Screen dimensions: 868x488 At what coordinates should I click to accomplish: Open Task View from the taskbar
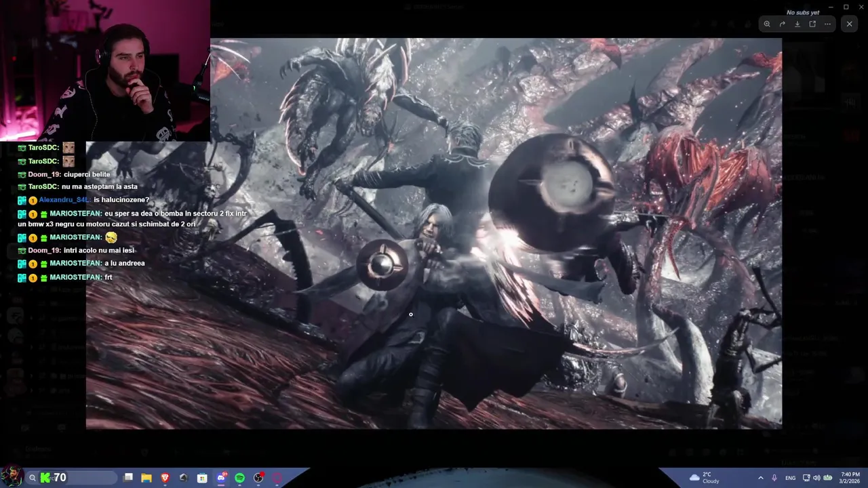[x=128, y=478]
